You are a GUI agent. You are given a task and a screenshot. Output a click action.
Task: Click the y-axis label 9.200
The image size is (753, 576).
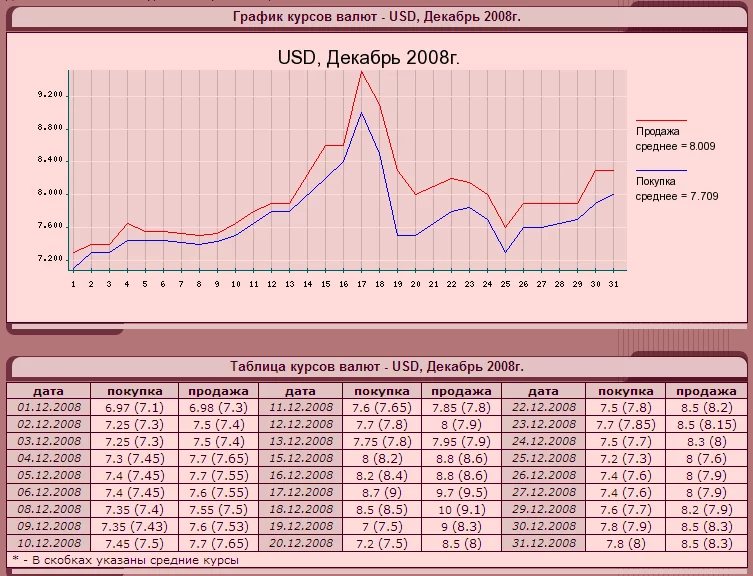50,95
